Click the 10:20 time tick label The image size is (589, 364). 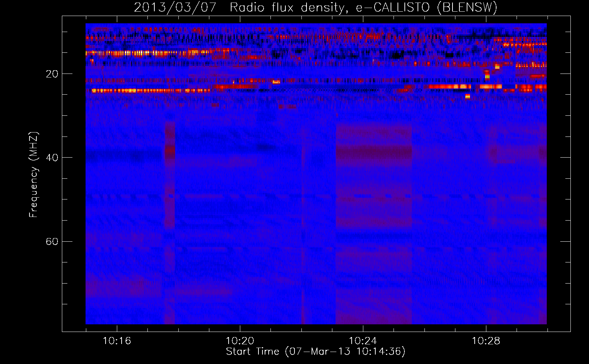tap(240, 341)
